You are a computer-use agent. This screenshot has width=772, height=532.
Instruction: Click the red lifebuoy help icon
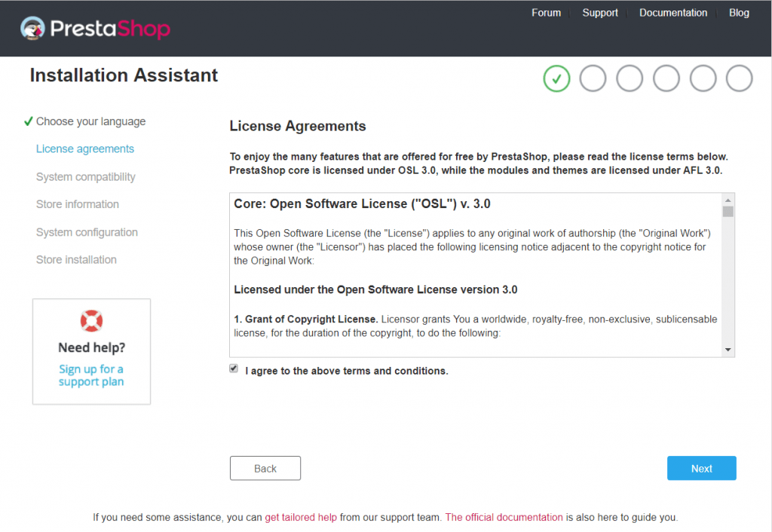91,321
